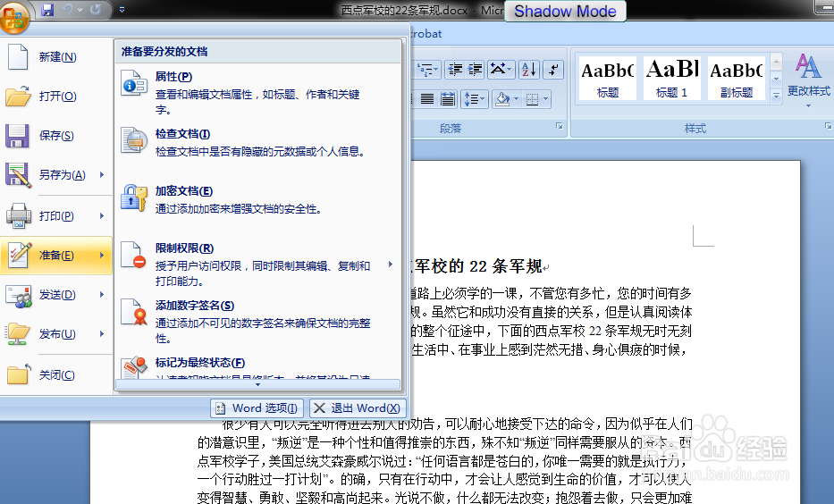Click the restrict permission document icon
The width and height of the screenshot is (834, 504).
[133, 255]
